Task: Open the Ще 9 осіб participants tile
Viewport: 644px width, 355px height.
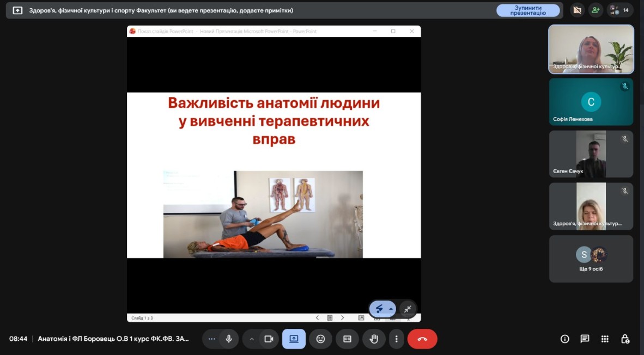Action: [591, 259]
